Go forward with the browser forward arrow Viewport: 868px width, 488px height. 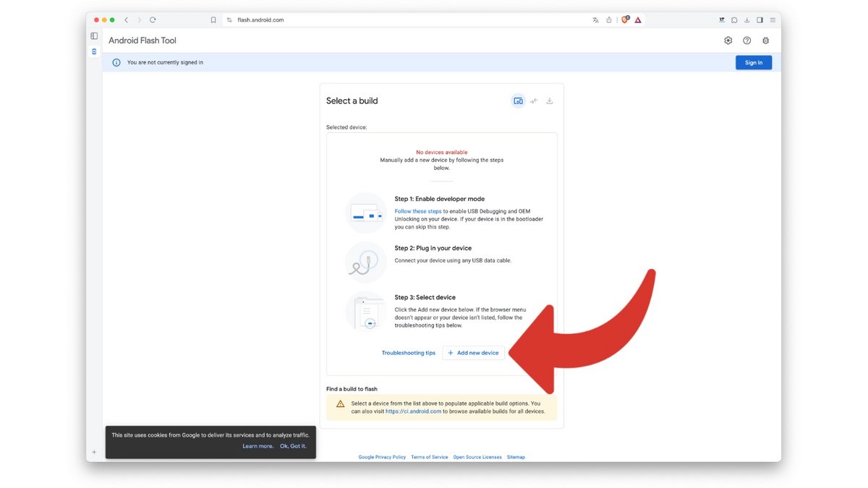[x=139, y=20]
